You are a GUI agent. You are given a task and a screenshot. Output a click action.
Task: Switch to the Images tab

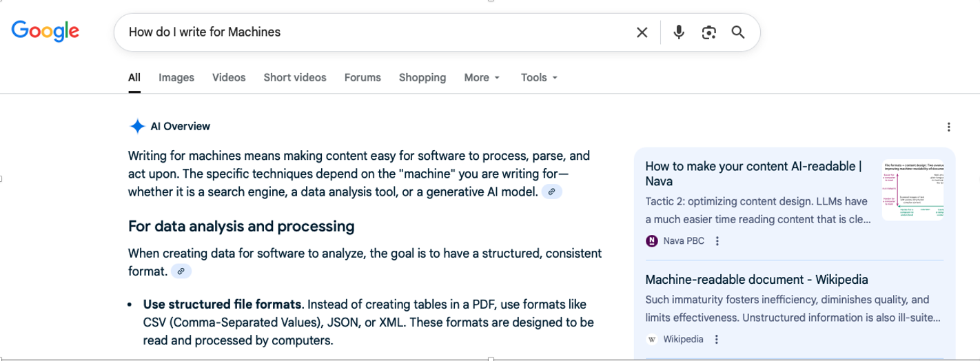176,78
